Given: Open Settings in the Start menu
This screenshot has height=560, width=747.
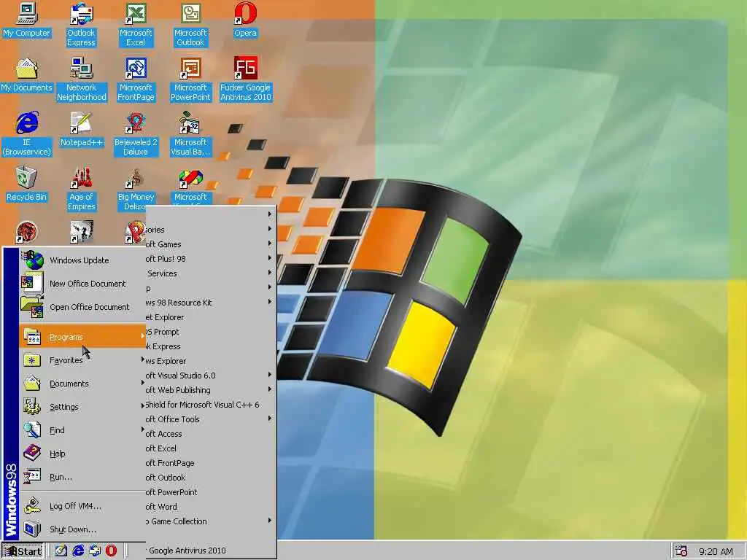Looking at the screenshot, I should (82, 407).
